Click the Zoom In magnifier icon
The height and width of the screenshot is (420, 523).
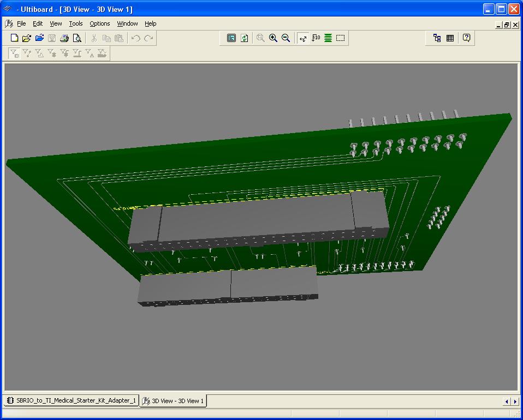[x=273, y=38]
